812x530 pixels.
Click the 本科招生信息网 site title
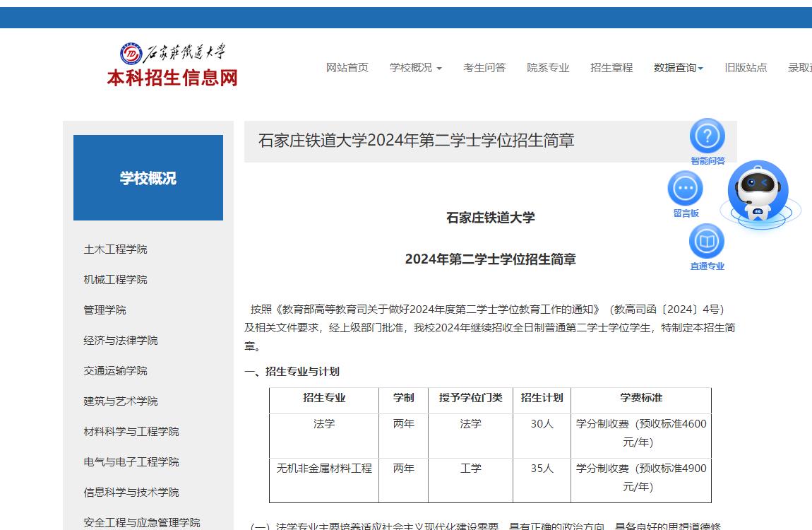(172, 78)
